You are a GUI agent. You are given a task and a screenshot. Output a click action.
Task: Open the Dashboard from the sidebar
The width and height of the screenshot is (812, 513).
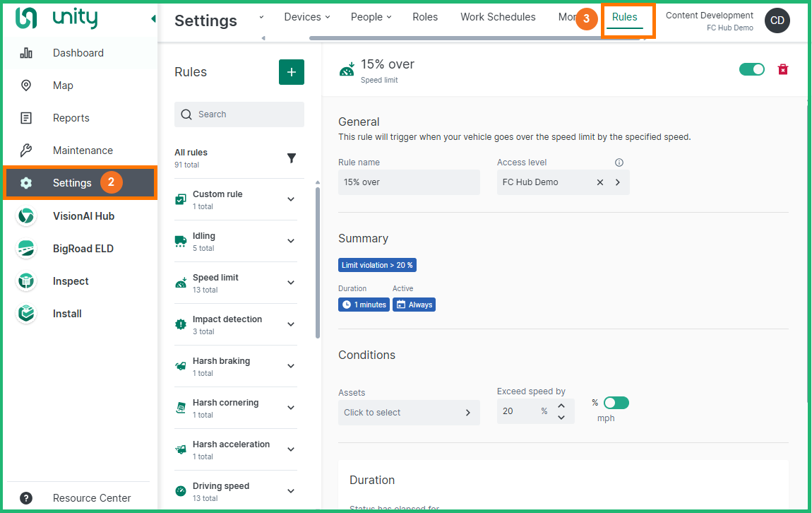coord(78,53)
